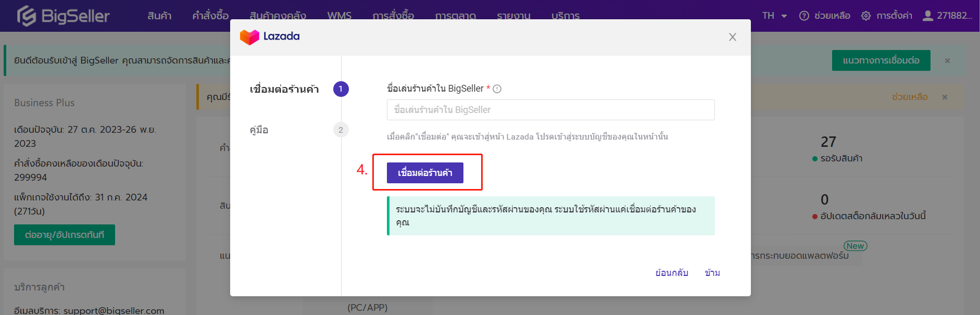Open the คำสั่งซื้อ menu

click(210, 16)
